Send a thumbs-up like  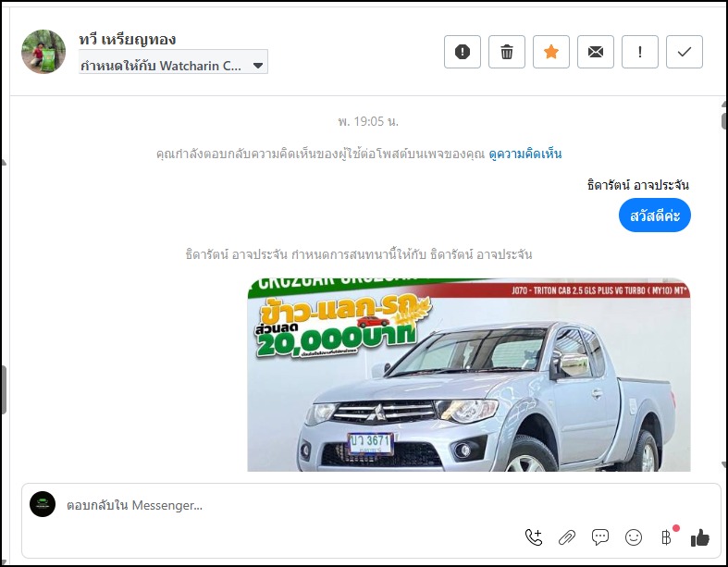click(x=699, y=537)
